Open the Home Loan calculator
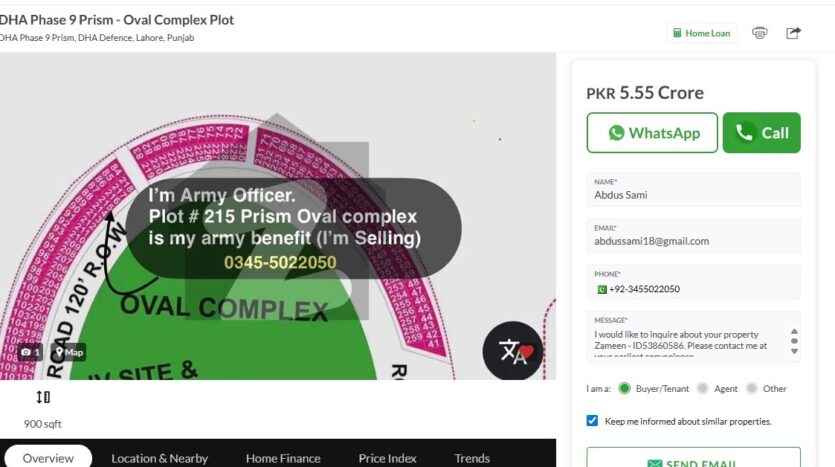Viewport: 835px width, 467px height. (x=702, y=33)
